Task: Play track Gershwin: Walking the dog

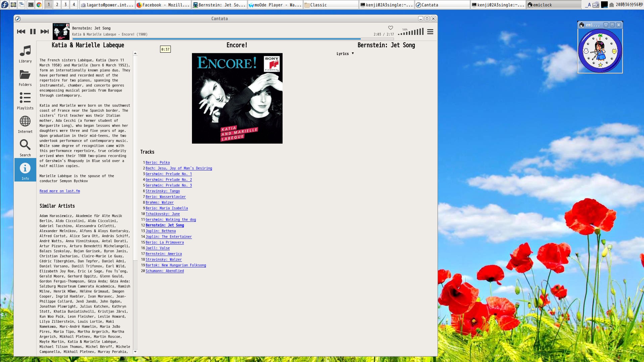Action: point(170,220)
